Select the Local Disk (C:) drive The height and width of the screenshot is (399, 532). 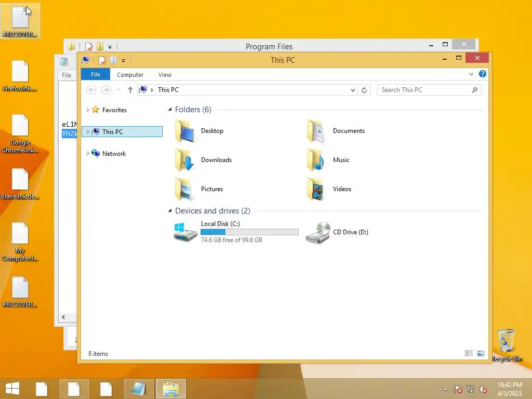(x=236, y=232)
